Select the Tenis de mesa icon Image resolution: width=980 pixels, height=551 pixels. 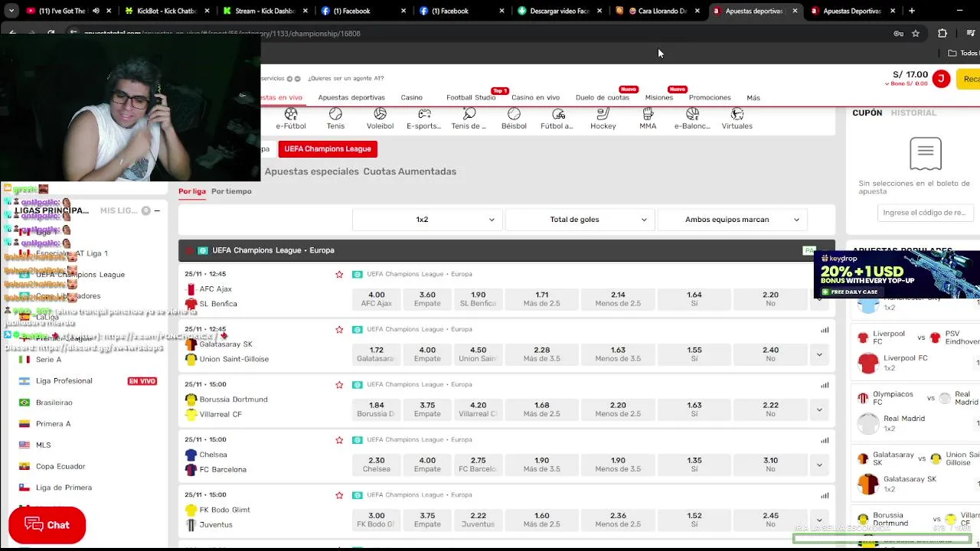pos(469,119)
